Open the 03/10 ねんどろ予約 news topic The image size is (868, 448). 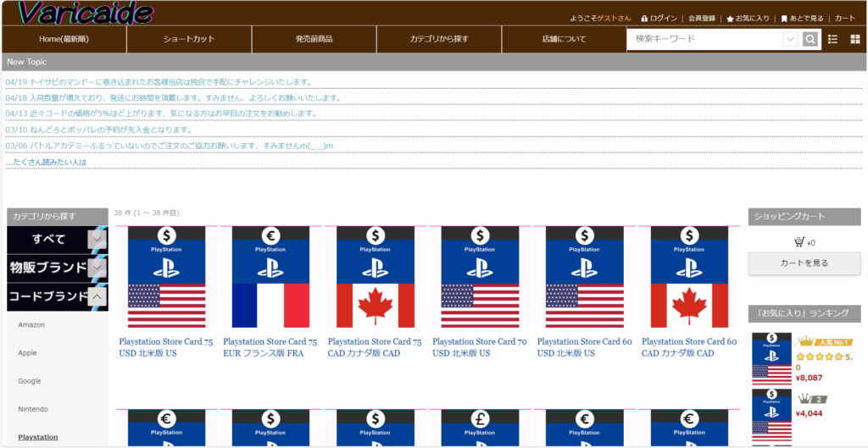[x=99, y=130]
